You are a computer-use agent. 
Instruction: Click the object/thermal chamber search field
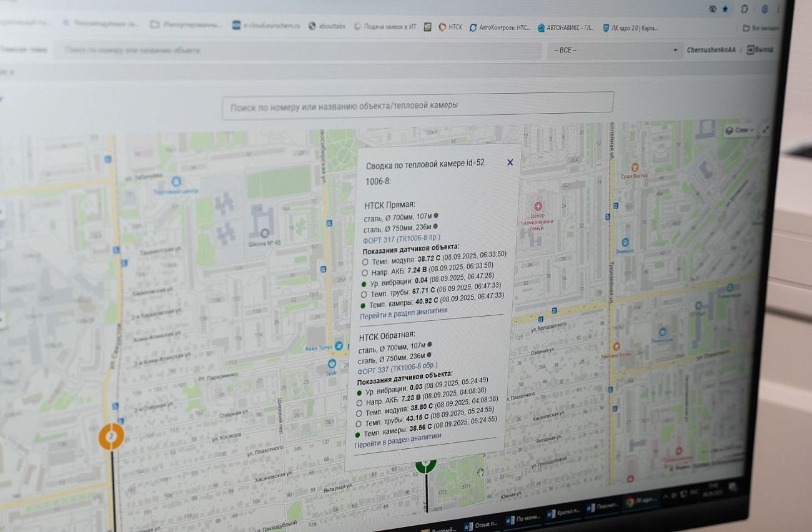[417, 106]
